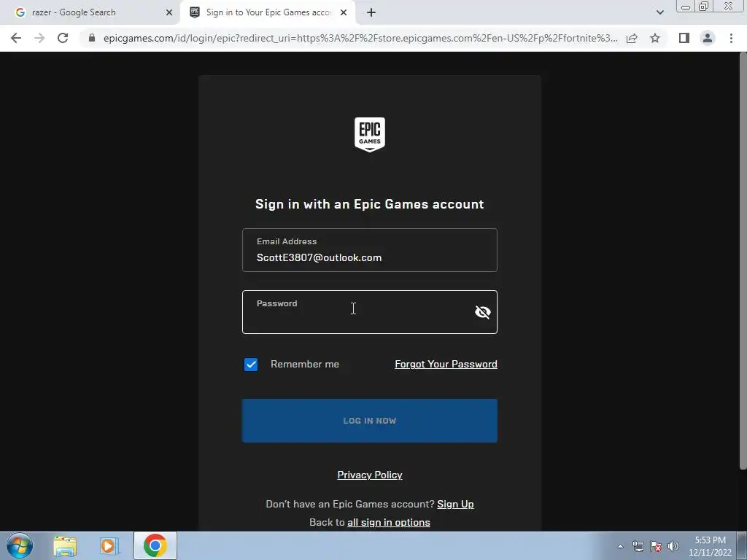Show hidden system tray icons
The image size is (747, 560).
pyautogui.click(x=620, y=546)
